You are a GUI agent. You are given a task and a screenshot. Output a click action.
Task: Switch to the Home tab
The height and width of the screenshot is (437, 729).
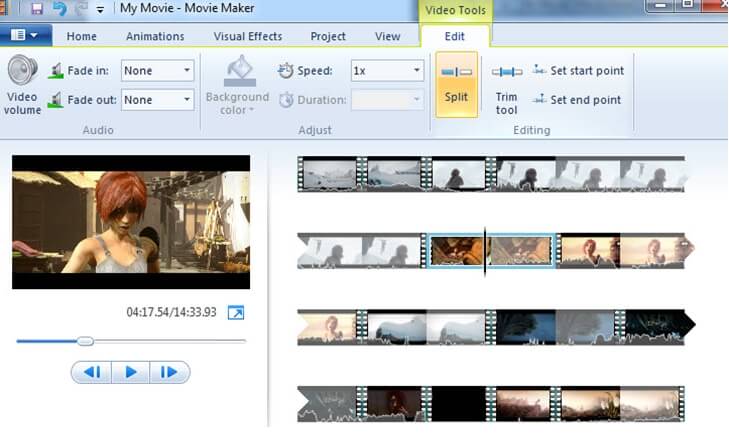coord(81,36)
